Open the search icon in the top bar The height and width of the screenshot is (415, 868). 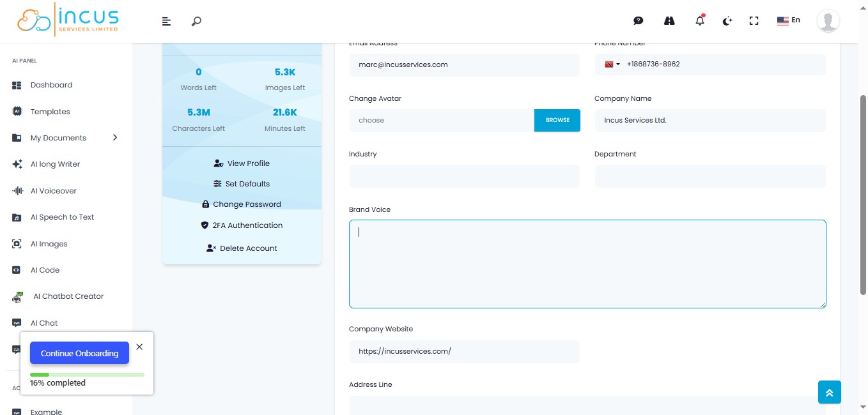click(196, 20)
